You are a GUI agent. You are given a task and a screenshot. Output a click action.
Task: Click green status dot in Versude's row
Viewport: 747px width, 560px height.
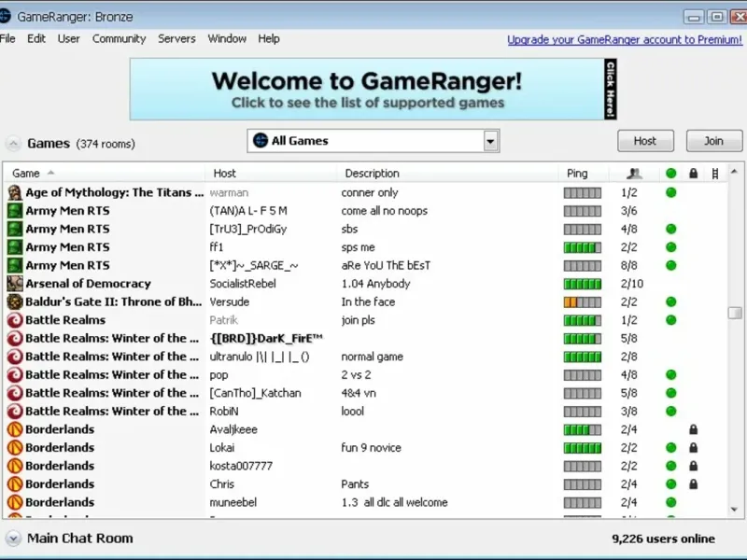tap(670, 301)
